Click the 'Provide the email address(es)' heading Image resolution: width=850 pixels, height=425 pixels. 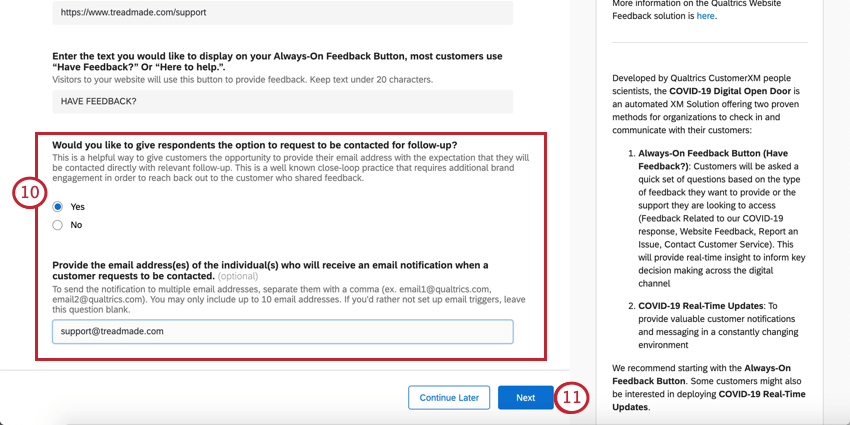coord(270,264)
